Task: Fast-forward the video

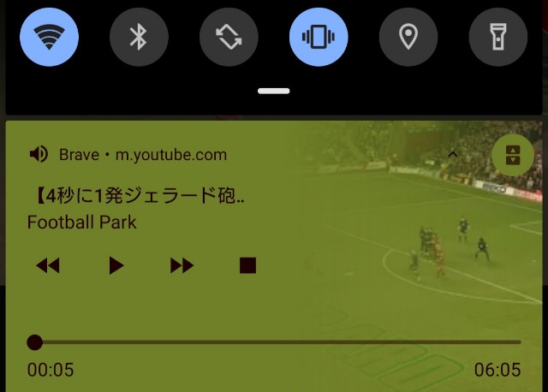Action: tap(182, 265)
